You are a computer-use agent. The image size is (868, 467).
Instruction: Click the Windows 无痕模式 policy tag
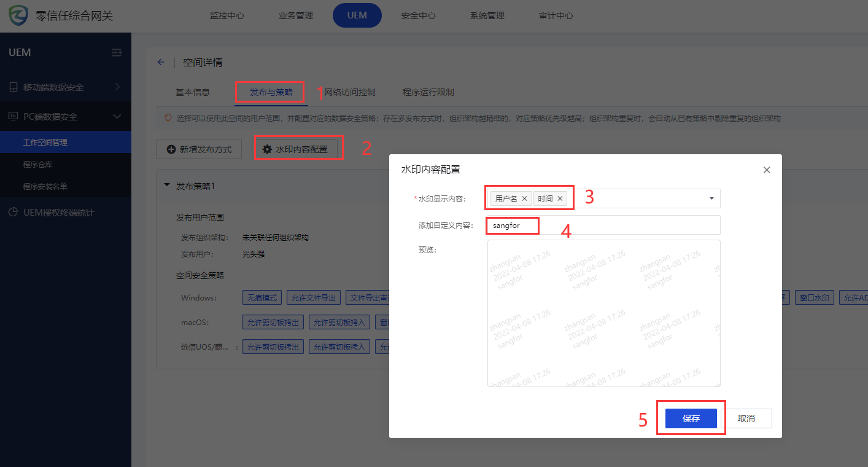click(x=262, y=298)
